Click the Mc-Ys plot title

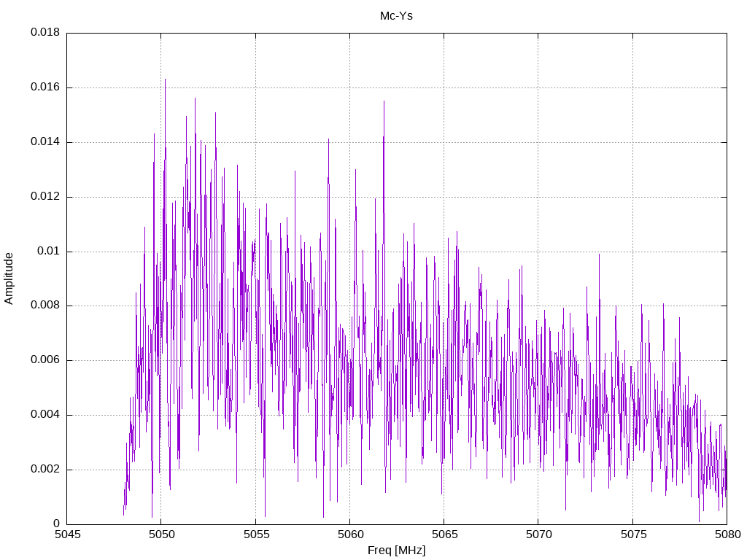tap(396, 16)
